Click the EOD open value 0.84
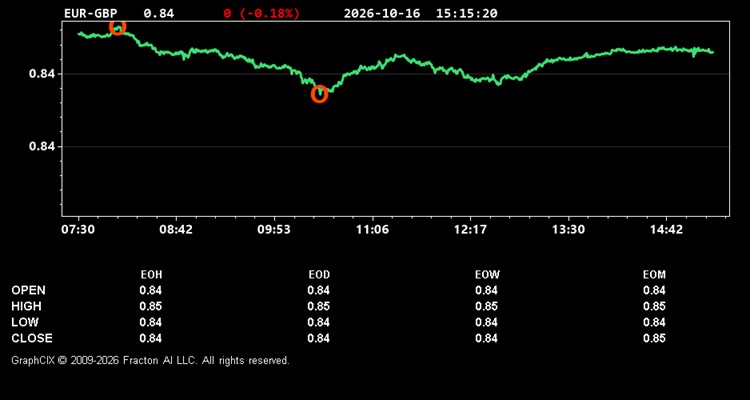 coord(319,290)
